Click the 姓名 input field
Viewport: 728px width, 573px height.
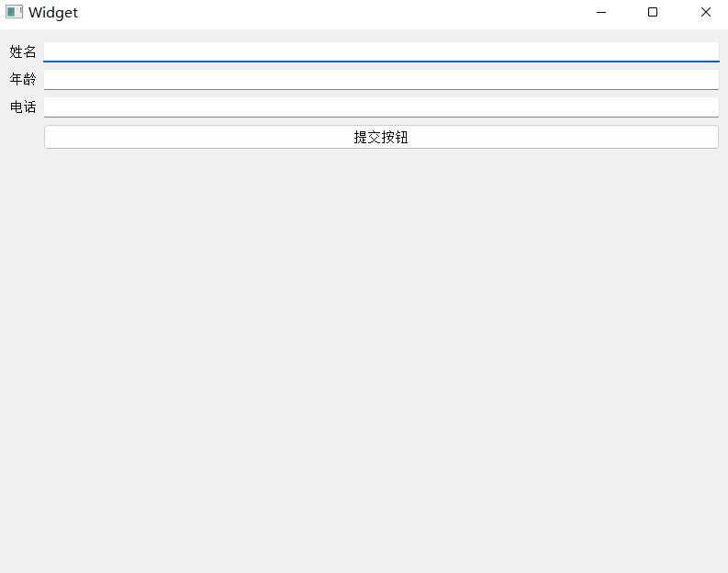(381, 52)
